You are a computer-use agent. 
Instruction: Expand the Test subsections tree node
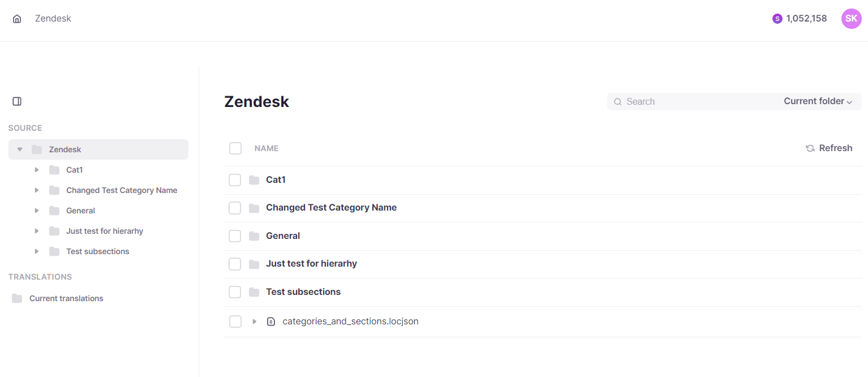point(37,251)
